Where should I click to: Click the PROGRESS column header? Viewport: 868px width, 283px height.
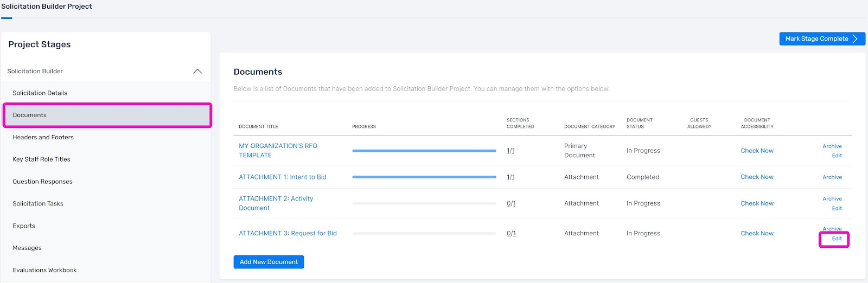[x=364, y=126]
